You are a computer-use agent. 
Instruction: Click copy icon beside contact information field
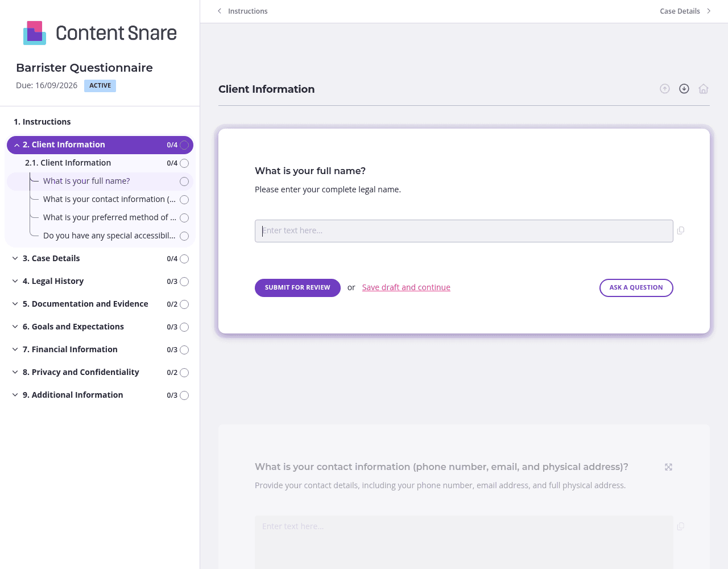click(681, 526)
